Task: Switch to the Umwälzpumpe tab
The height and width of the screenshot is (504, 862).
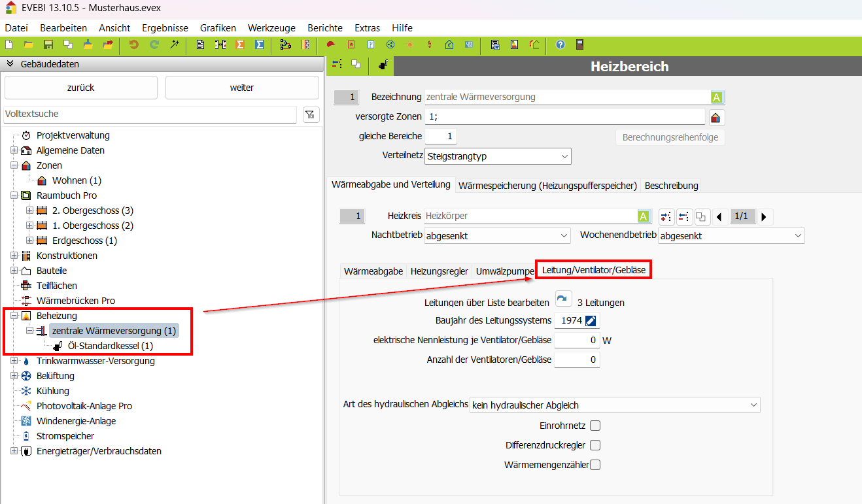Action: click(x=505, y=271)
